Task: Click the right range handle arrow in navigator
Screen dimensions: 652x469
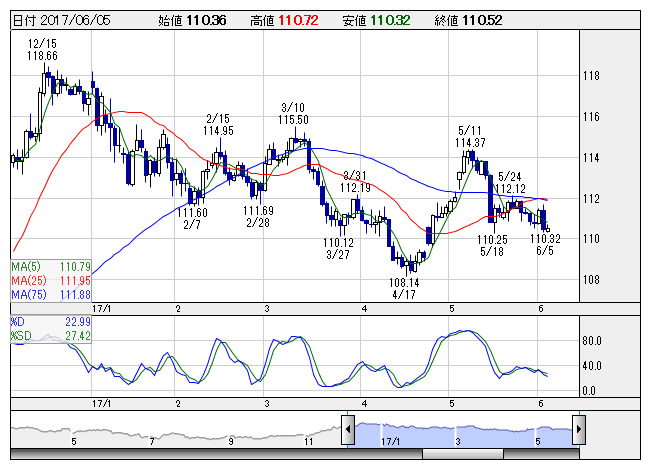Action: (x=579, y=432)
